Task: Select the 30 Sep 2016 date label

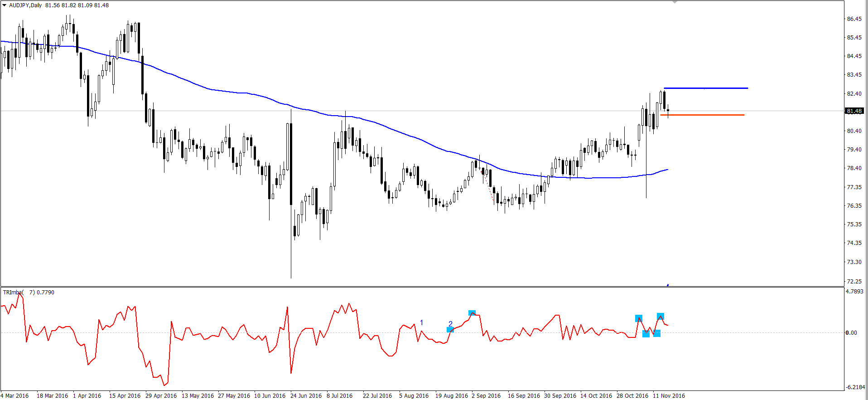Action: click(x=560, y=396)
